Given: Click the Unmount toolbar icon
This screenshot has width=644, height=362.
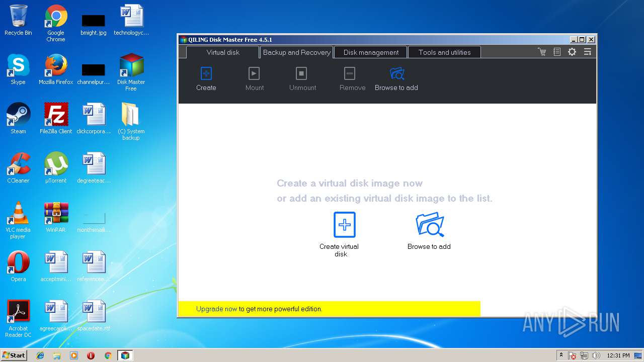Looking at the screenshot, I should click(x=301, y=74).
